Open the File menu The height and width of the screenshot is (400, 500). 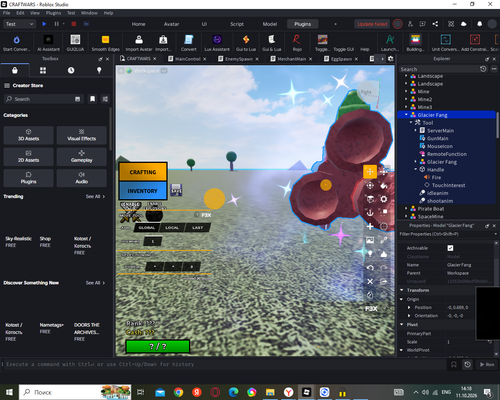[7, 13]
